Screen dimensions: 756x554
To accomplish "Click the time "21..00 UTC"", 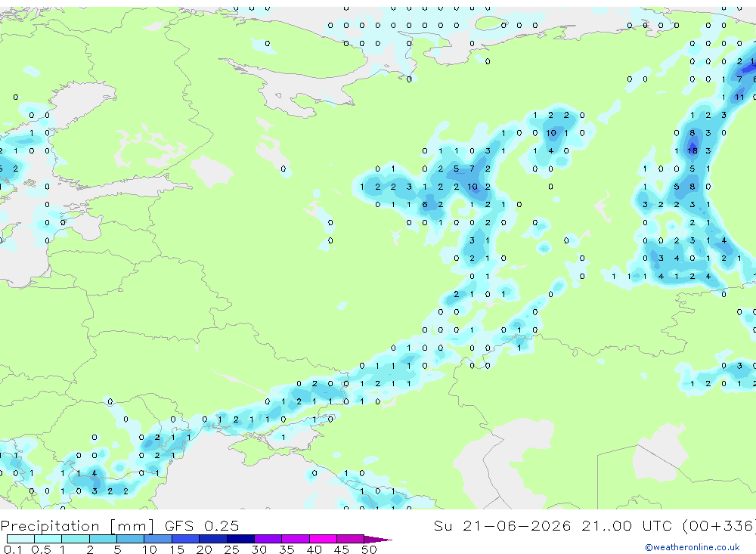I will [x=626, y=525].
